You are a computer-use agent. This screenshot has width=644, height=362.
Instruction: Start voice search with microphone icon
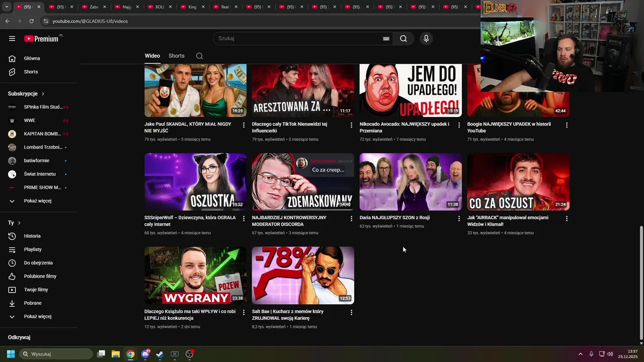[x=426, y=39]
